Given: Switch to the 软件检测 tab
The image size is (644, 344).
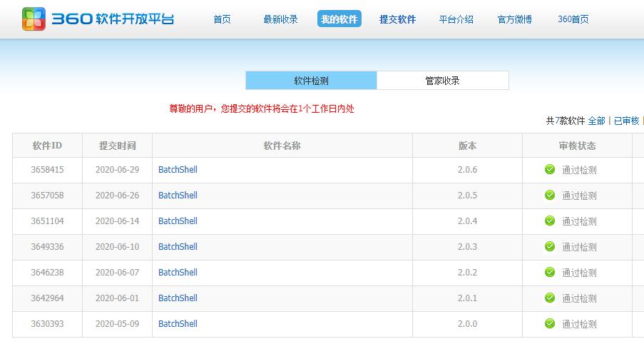Looking at the screenshot, I should (312, 81).
